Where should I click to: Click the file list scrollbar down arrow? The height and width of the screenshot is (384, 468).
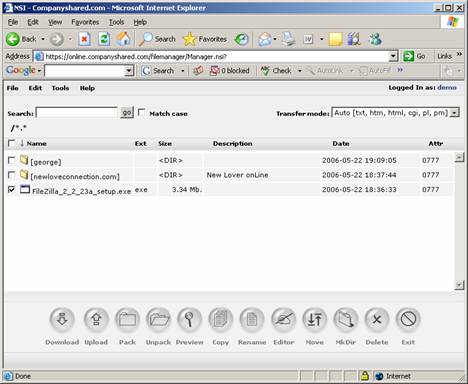click(459, 285)
